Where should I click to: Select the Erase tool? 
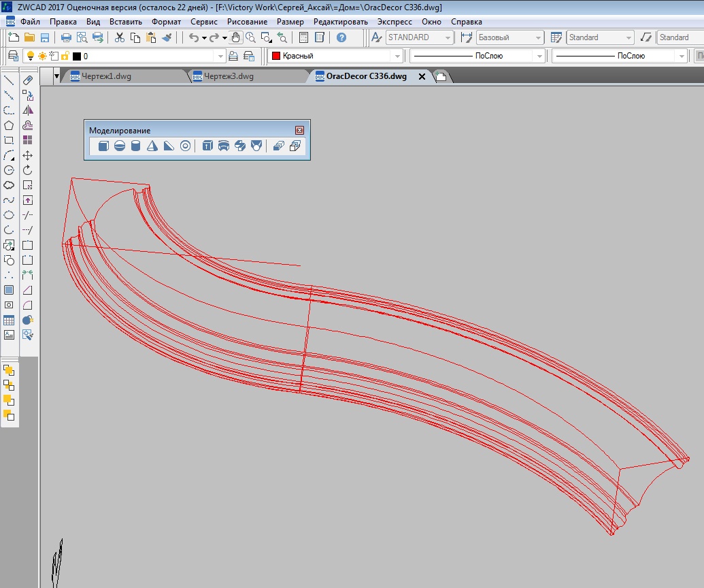28,80
